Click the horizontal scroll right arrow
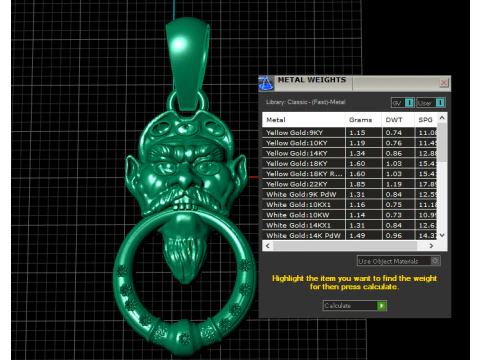480x360 pixels. point(431,246)
